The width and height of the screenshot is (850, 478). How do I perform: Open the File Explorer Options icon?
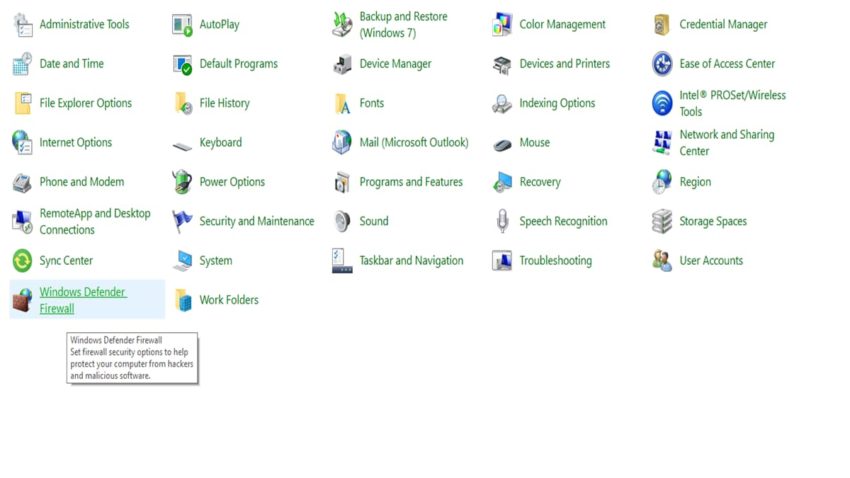pyautogui.click(x=22, y=103)
